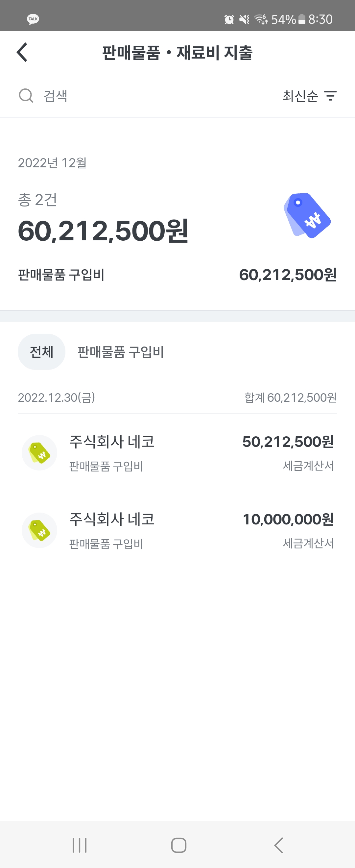Tap the blue price tag icon

[x=307, y=216]
